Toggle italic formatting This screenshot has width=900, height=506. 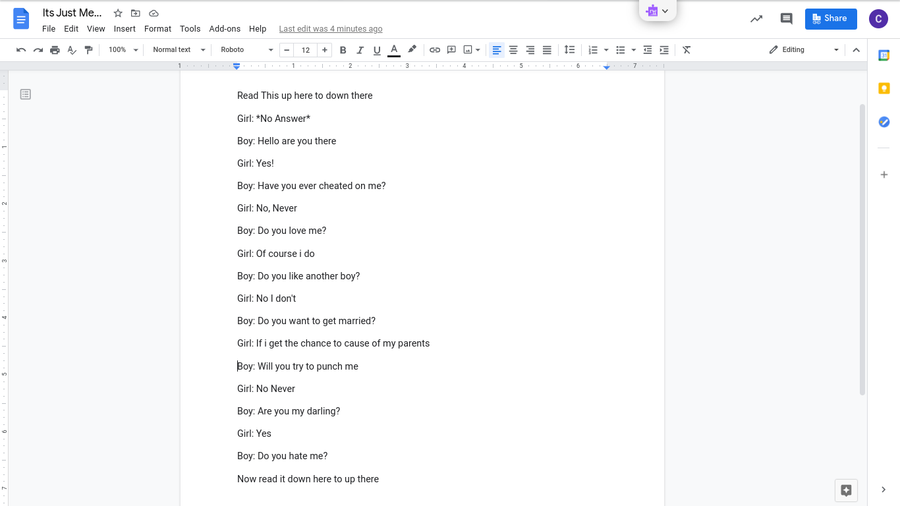[x=360, y=50]
